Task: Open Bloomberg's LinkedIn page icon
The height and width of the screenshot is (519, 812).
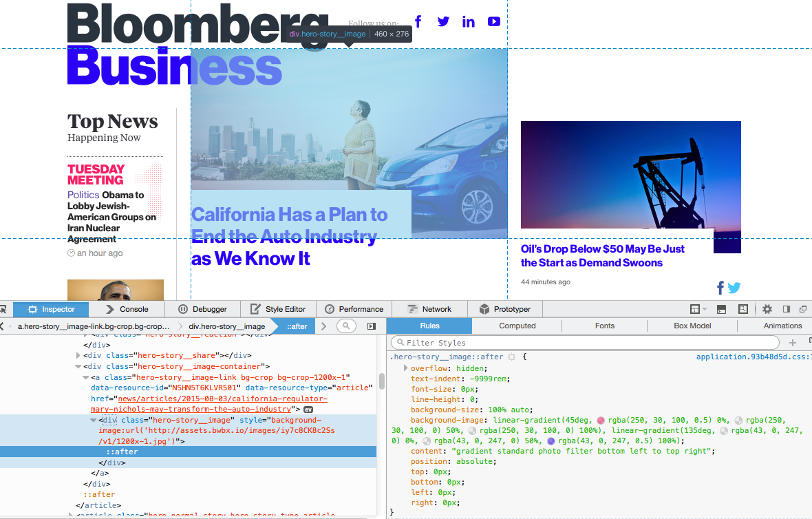Action: point(468,22)
